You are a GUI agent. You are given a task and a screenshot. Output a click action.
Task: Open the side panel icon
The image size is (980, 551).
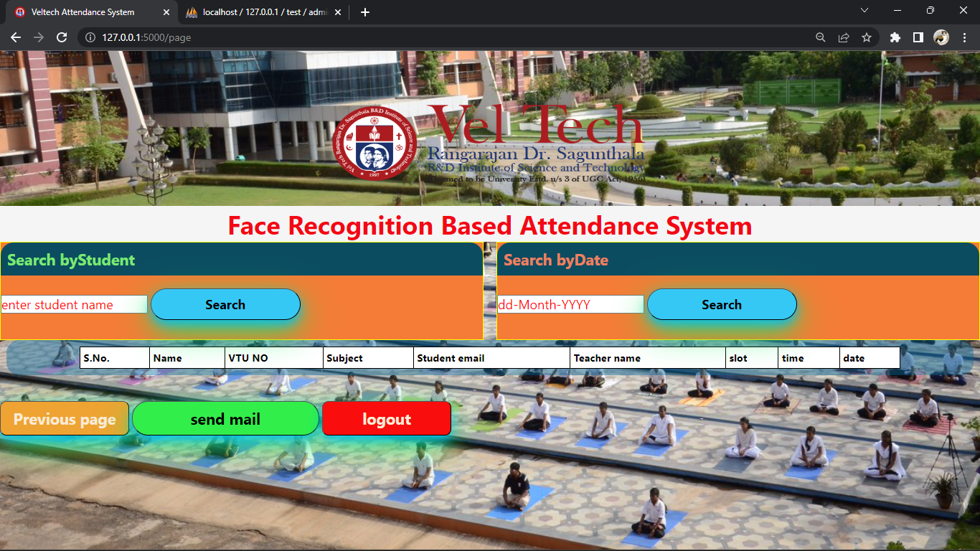tap(918, 37)
